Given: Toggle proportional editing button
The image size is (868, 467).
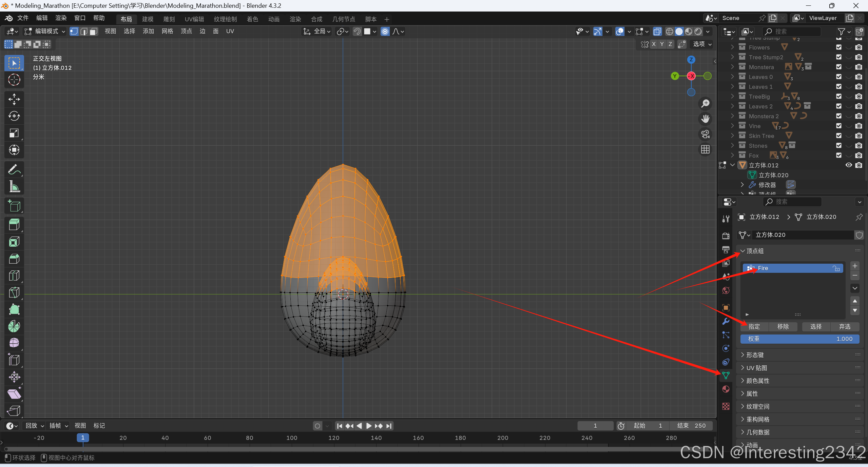Looking at the screenshot, I should 385,32.
